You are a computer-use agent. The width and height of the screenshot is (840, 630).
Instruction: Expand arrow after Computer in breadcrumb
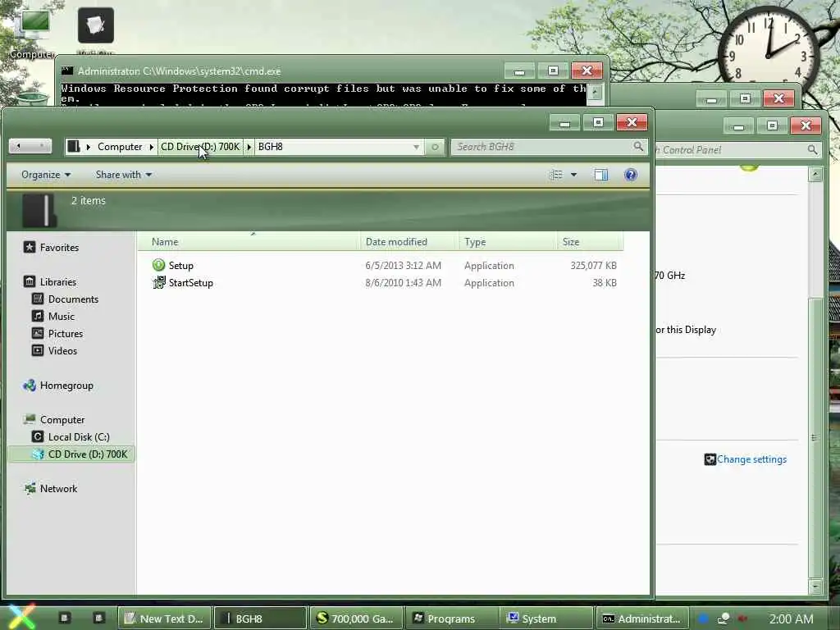click(x=152, y=147)
